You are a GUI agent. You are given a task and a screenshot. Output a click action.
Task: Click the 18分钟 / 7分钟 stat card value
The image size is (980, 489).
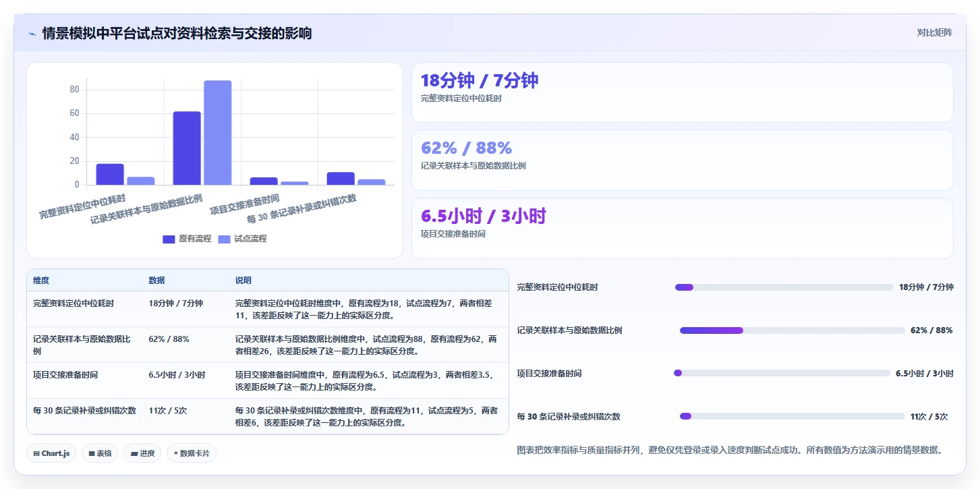pos(480,80)
